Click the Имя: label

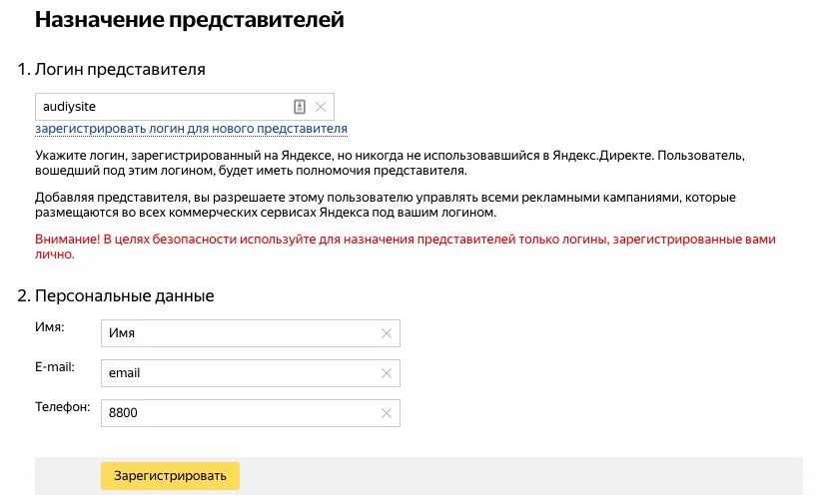pos(50,327)
